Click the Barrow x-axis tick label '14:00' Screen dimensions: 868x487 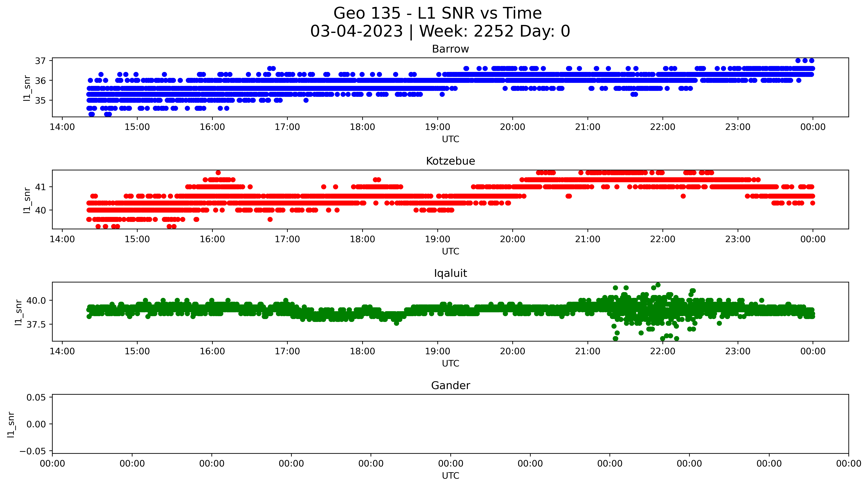(x=62, y=127)
